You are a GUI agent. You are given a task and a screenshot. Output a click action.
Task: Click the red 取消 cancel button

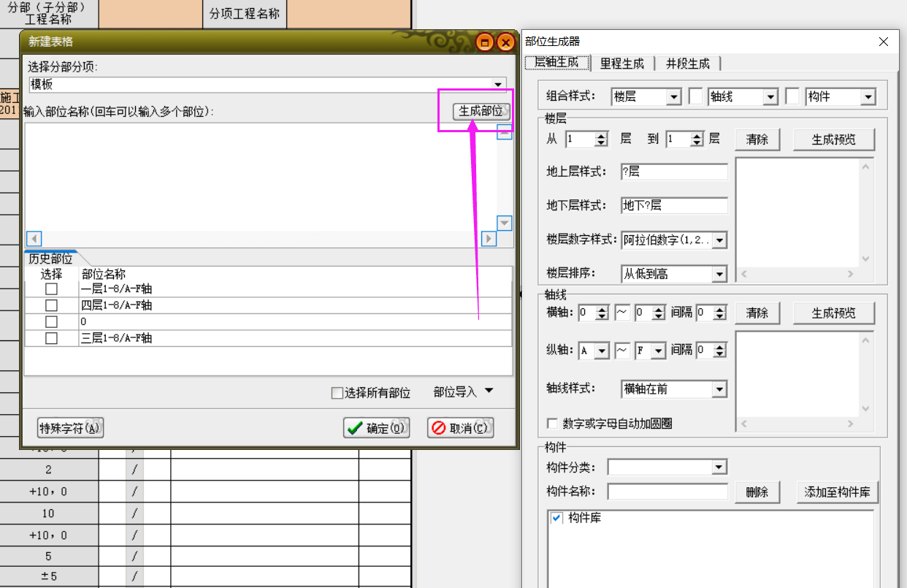[461, 428]
